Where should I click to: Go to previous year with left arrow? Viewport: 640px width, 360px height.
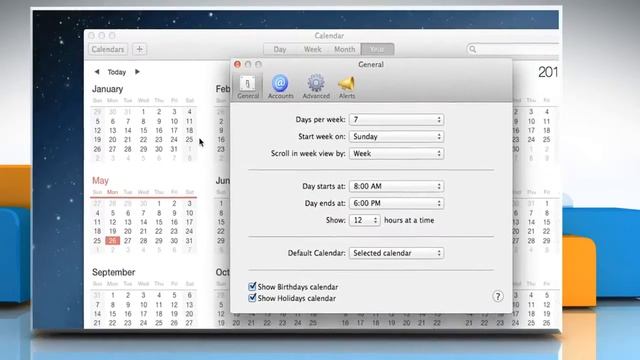point(97,72)
